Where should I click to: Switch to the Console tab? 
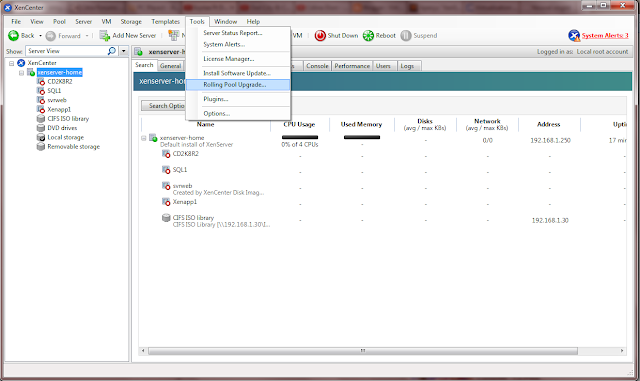pos(317,66)
